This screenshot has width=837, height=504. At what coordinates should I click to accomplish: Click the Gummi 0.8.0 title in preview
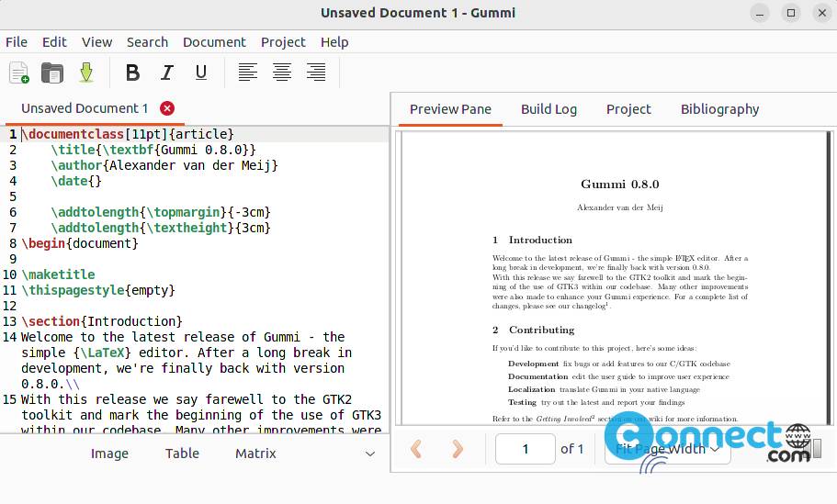620,185
